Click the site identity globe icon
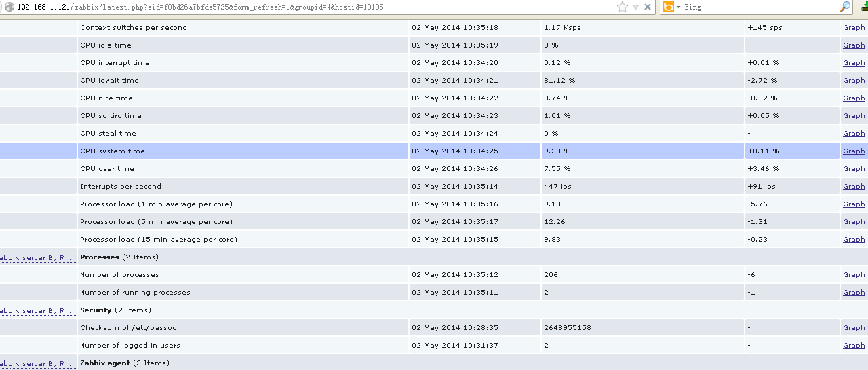 click(9, 7)
